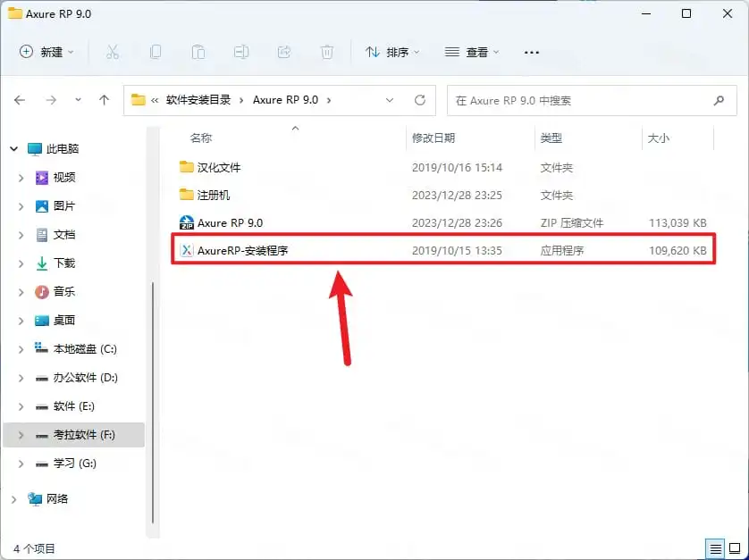Switch to large icons view in status bar
The width and height of the screenshot is (749, 560).
click(735, 549)
